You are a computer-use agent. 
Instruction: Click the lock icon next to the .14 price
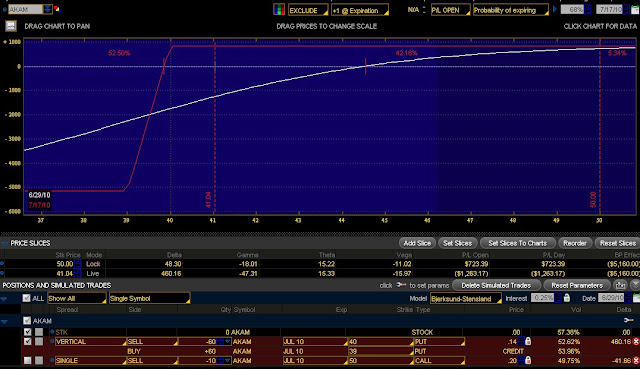tap(528, 341)
